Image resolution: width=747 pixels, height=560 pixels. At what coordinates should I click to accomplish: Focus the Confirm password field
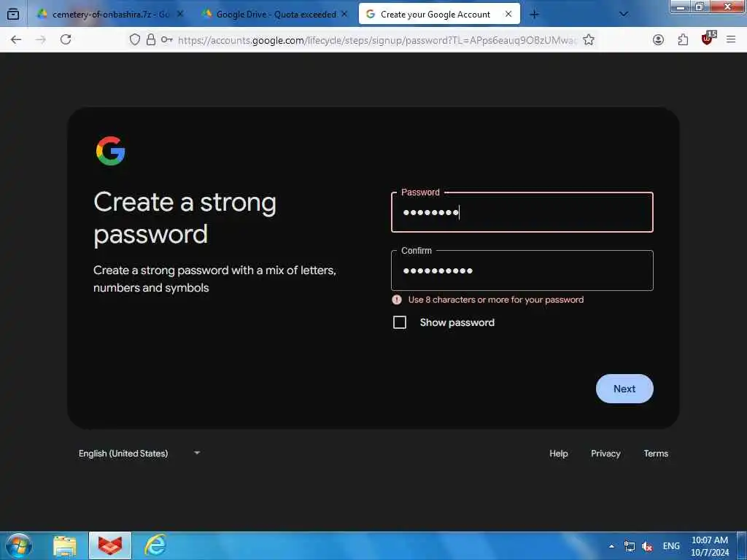pos(522,271)
